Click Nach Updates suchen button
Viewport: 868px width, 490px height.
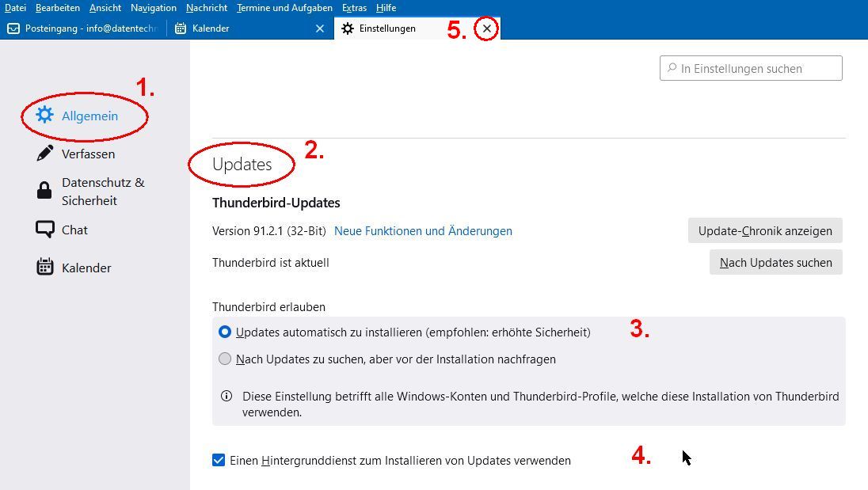pyautogui.click(x=775, y=262)
